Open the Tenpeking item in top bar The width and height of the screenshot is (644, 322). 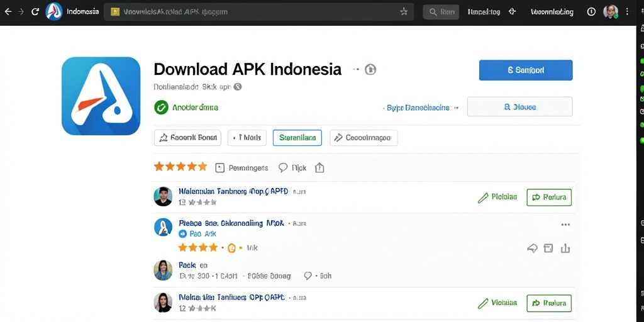(484, 12)
